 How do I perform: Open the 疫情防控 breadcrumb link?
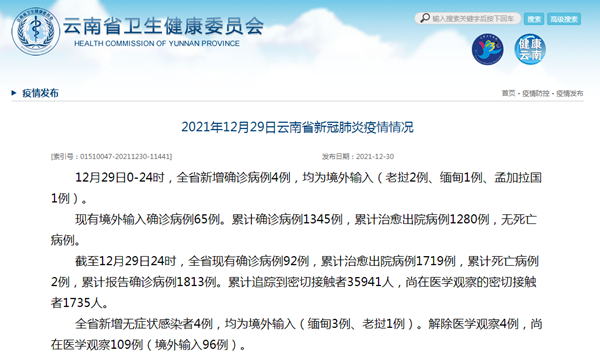(536, 93)
